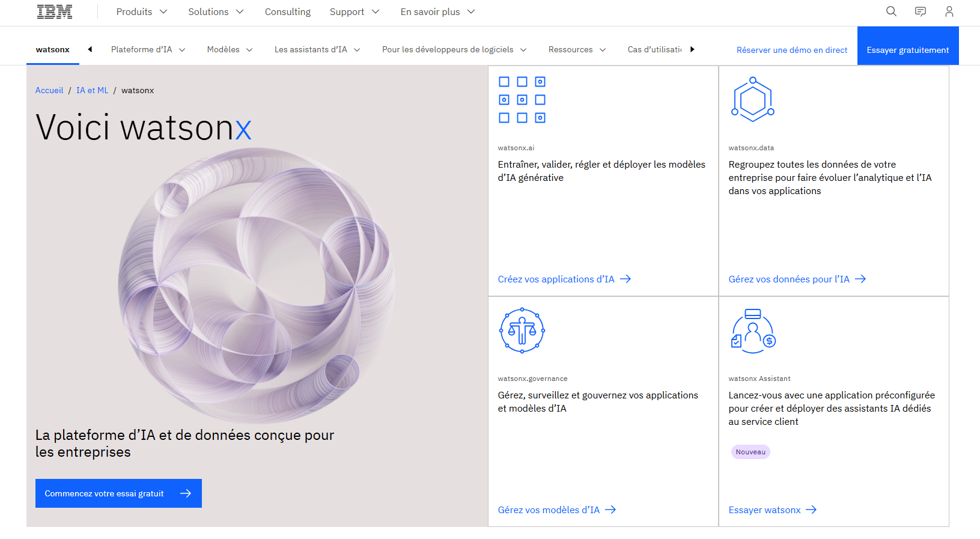Screen dimensions: 980x539
Task: Open the user profile icon
Action: tap(949, 11)
